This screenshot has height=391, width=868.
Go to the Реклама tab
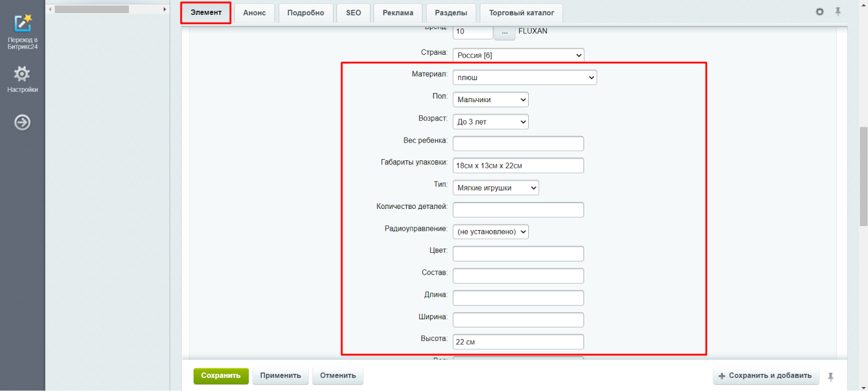point(398,13)
